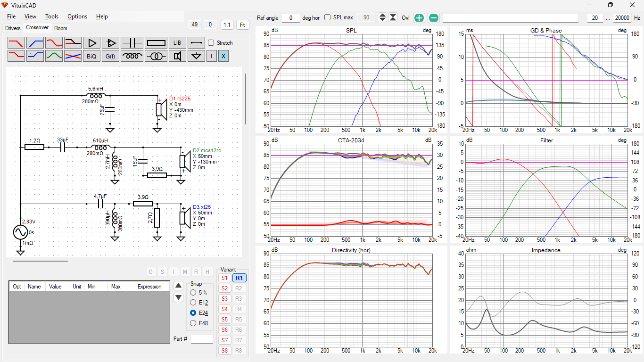Click the stepper arrows beside SPL max value
The height and width of the screenshot is (362, 644).
click(382, 17)
